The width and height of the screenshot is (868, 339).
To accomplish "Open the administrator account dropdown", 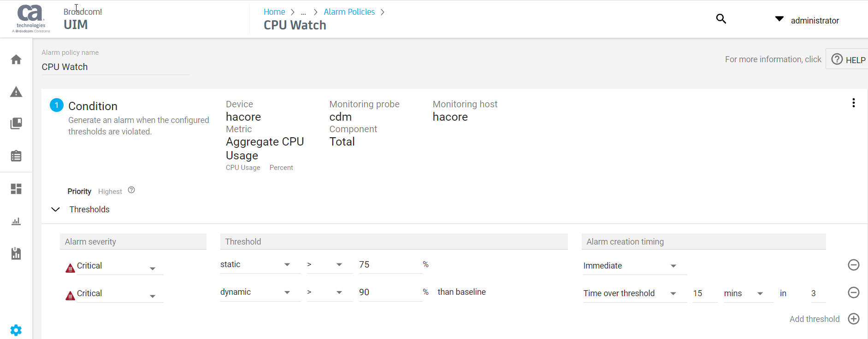I will point(779,19).
